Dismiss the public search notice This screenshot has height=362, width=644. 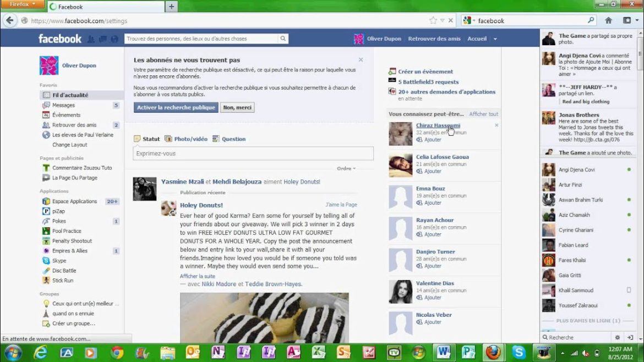361,59
